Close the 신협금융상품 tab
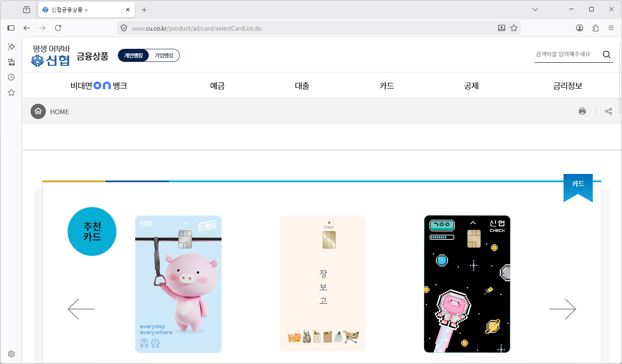Screen dimensions: 622x364 pyautogui.click(x=128, y=10)
